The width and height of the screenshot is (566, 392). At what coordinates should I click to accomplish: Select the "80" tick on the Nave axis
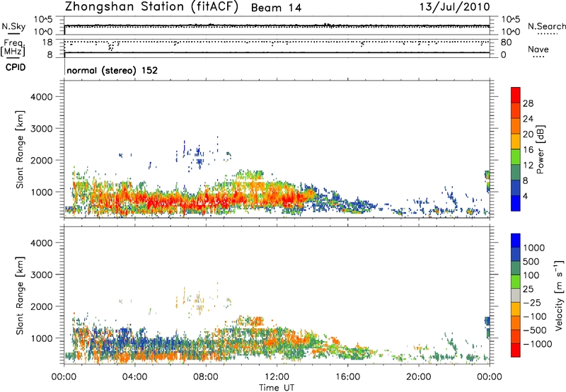click(x=506, y=42)
